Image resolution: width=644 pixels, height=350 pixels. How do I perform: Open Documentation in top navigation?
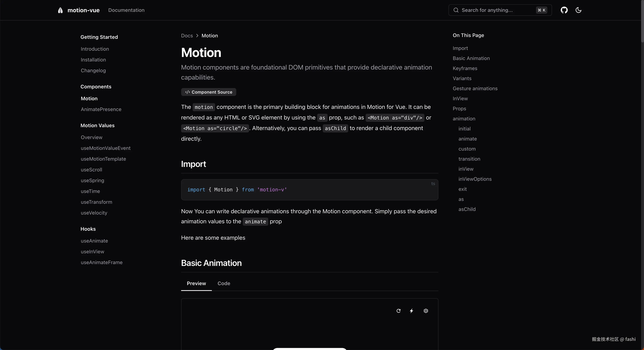(126, 10)
